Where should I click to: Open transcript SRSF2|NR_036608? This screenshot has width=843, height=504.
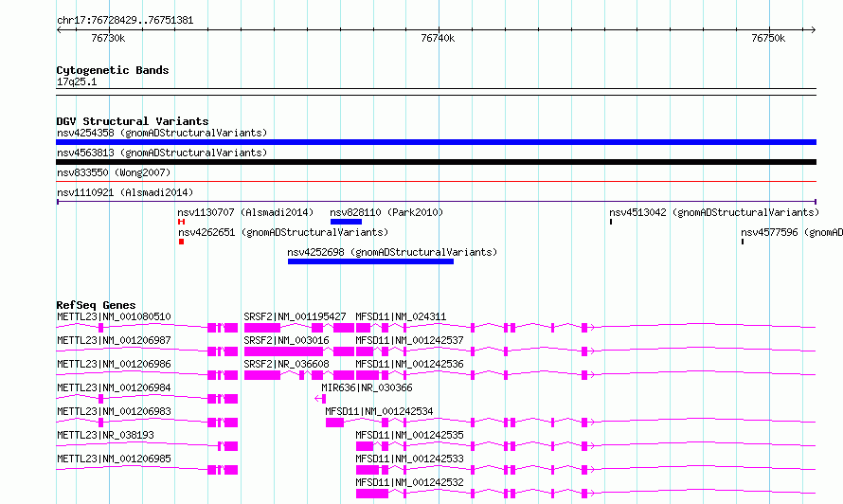(x=286, y=364)
